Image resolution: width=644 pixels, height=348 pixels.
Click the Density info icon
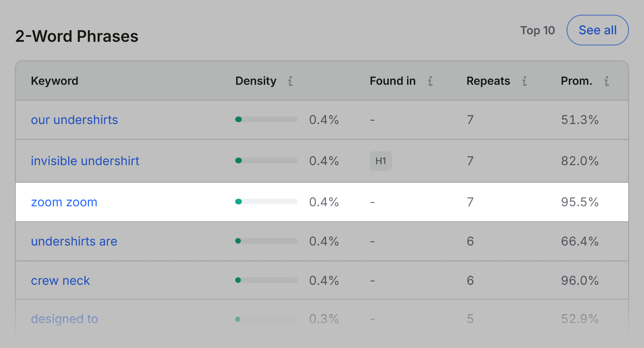(x=290, y=81)
